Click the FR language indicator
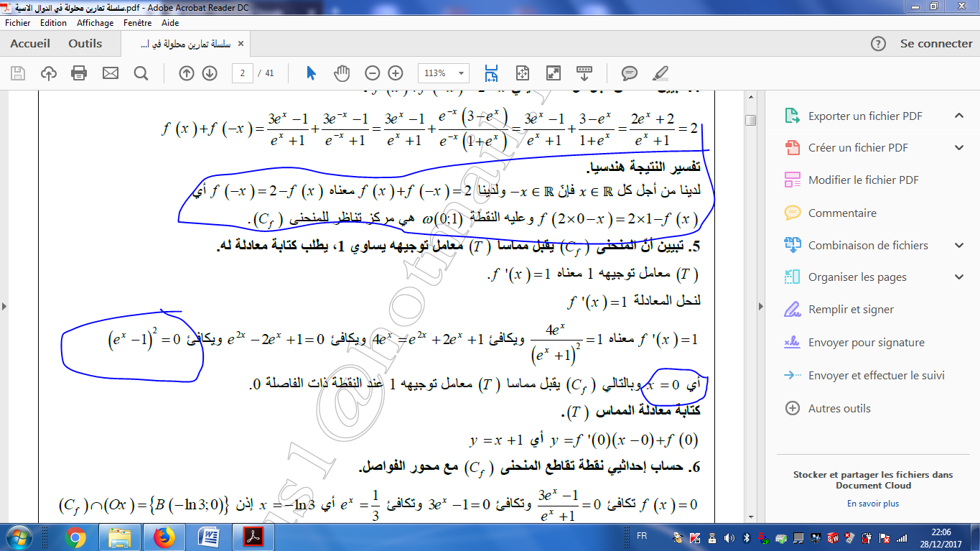The width and height of the screenshot is (980, 551). (643, 536)
